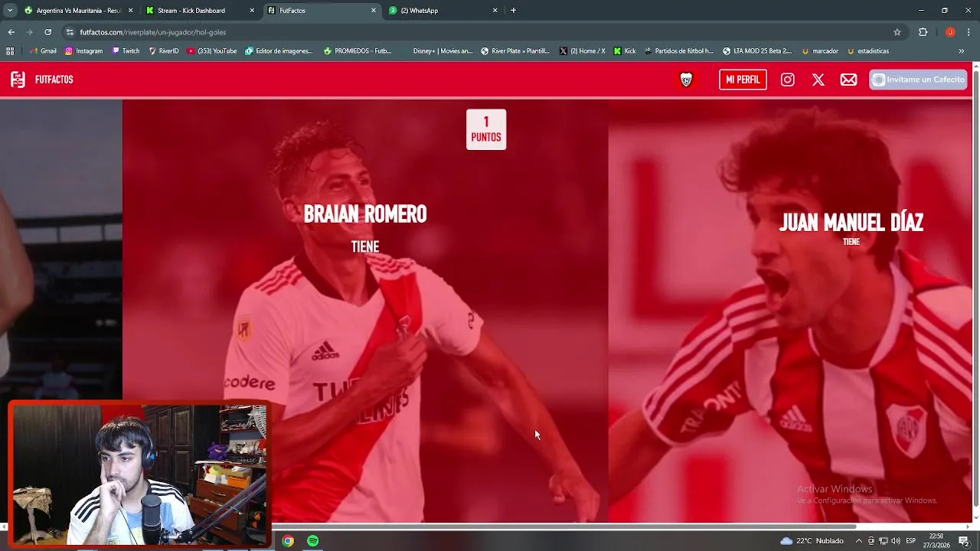Click the address bar URL
This screenshot has height=551, width=980.
pos(153,32)
